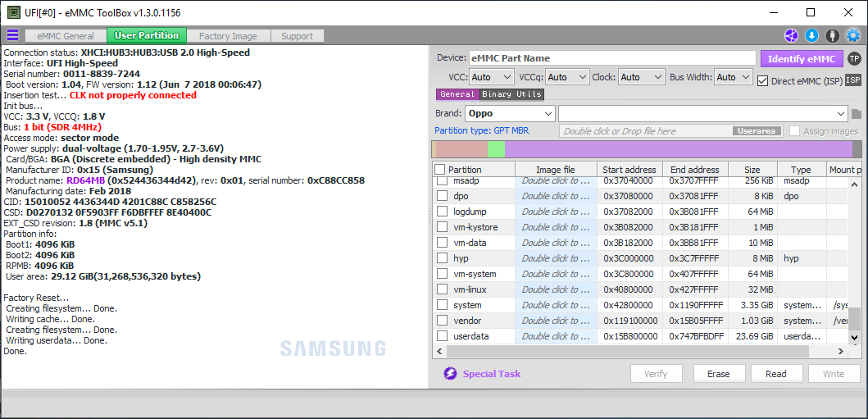Click the scroll-up arrow of partition table
The image size is (868, 419).
point(855,184)
